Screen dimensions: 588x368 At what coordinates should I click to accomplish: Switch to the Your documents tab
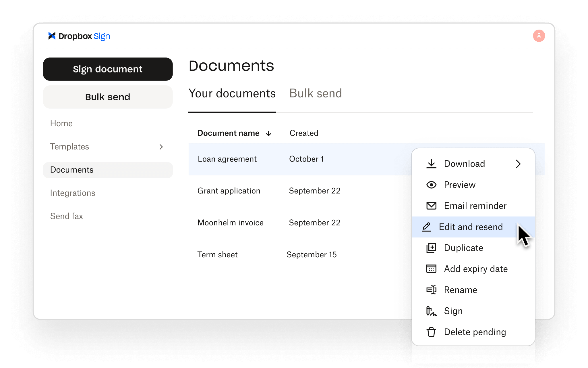(232, 93)
